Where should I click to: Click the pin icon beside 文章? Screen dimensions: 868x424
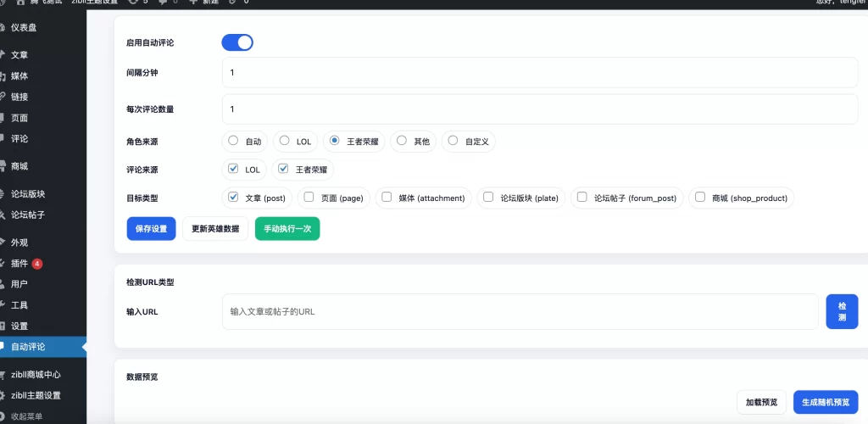[x=3, y=55]
